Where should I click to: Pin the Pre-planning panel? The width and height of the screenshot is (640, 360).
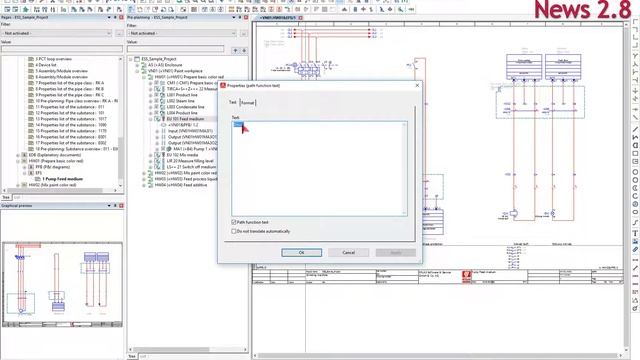pyautogui.click(x=240, y=18)
